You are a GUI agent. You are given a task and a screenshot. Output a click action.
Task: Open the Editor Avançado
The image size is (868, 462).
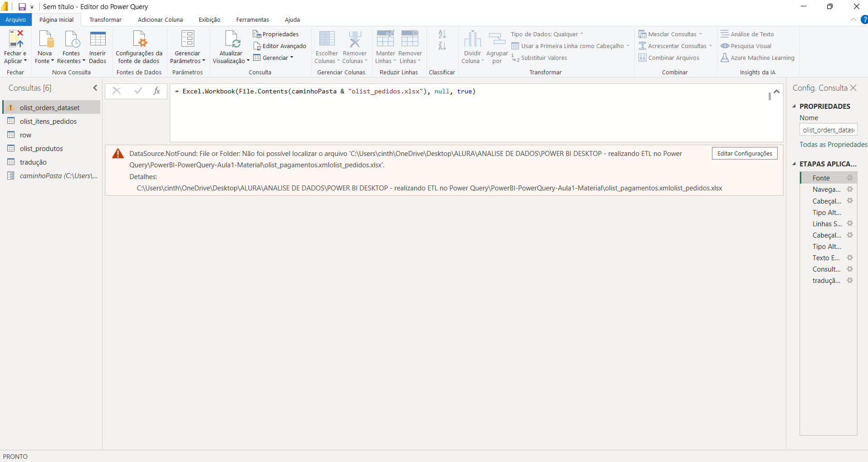[280, 46]
